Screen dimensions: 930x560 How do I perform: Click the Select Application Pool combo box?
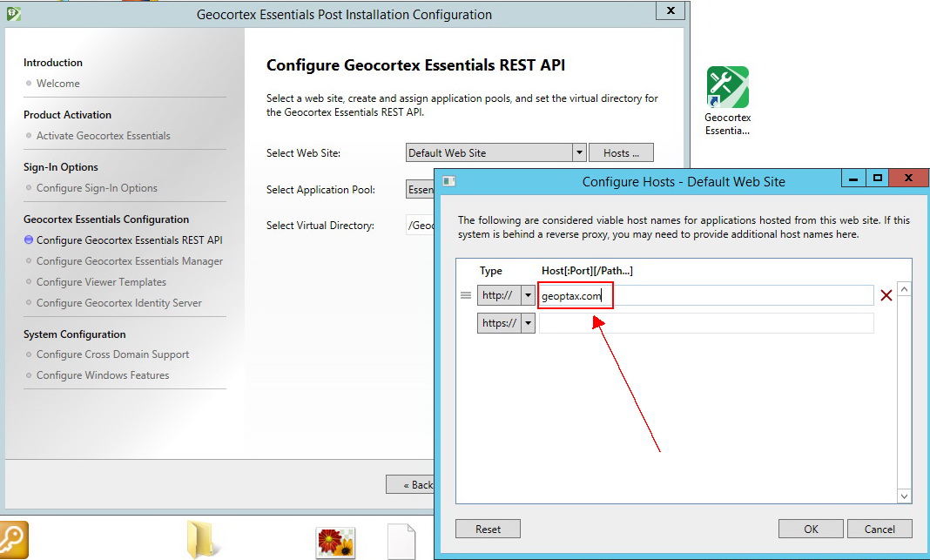coord(421,189)
